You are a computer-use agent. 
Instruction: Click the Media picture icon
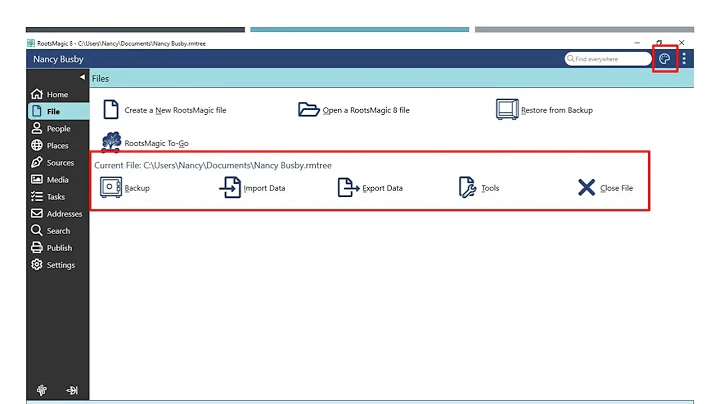37,179
